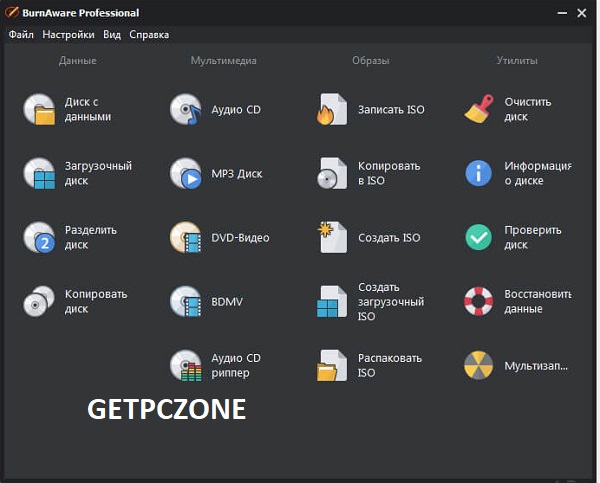This screenshot has width=600, height=483.
Task: Select the Создать ISO icon
Action: coord(332,237)
